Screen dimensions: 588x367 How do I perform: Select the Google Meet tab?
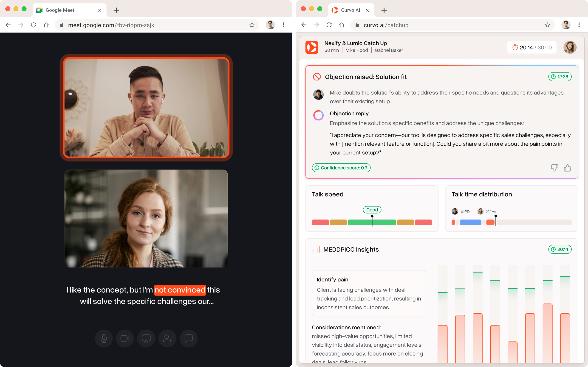tap(60, 10)
